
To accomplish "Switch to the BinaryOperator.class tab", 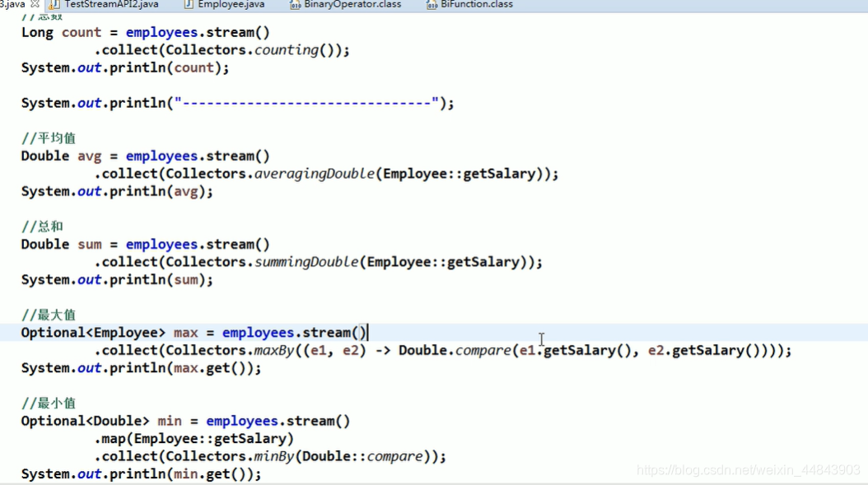I will pyautogui.click(x=352, y=4).
